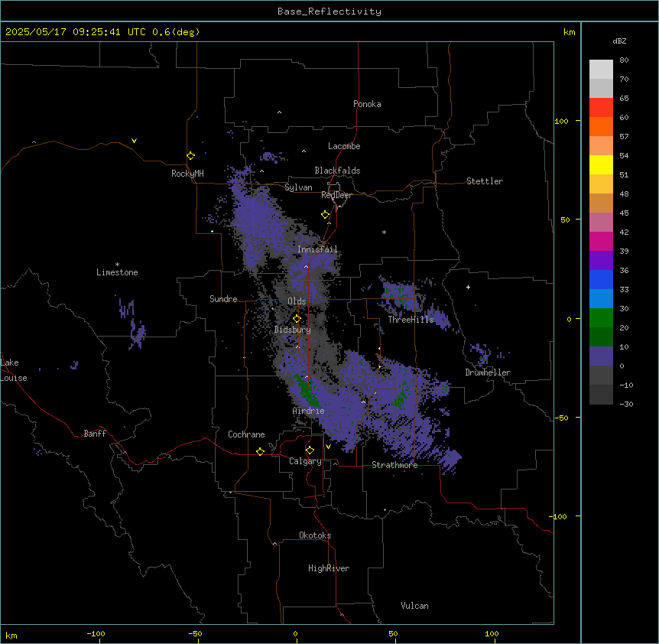Viewport: 659px width, 644px height.
Task: Select the light-orange 54–57 dBZ swatch
Action: [601, 146]
